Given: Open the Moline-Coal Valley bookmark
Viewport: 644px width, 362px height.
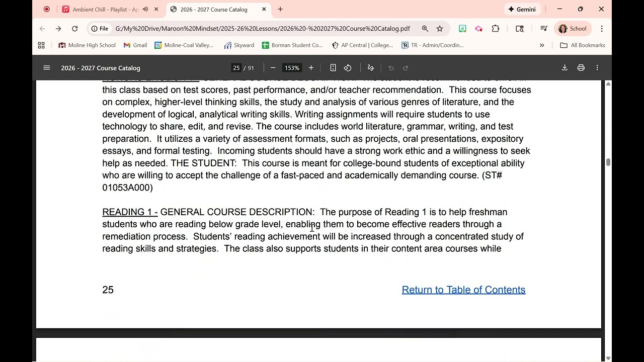Looking at the screenshot, I should click(184, 45).
